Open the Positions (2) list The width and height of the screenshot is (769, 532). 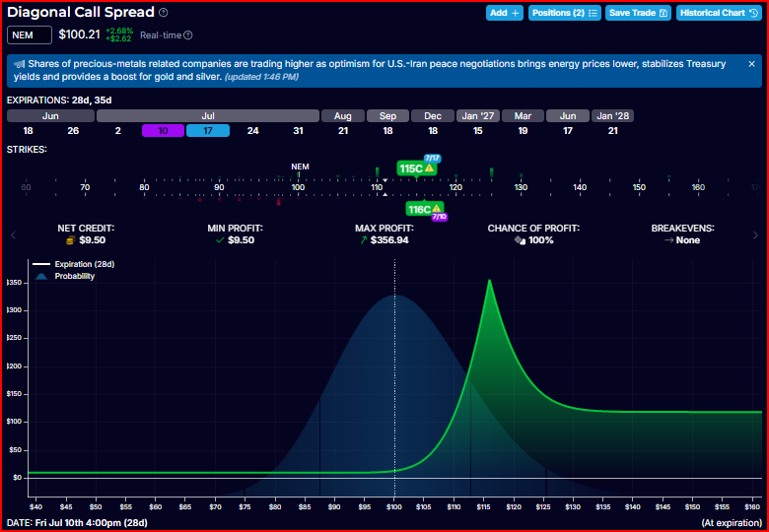(565, 13)
